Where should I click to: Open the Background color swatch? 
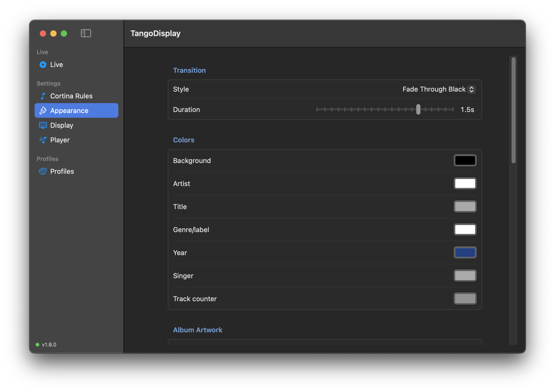[x=465, y=160]
